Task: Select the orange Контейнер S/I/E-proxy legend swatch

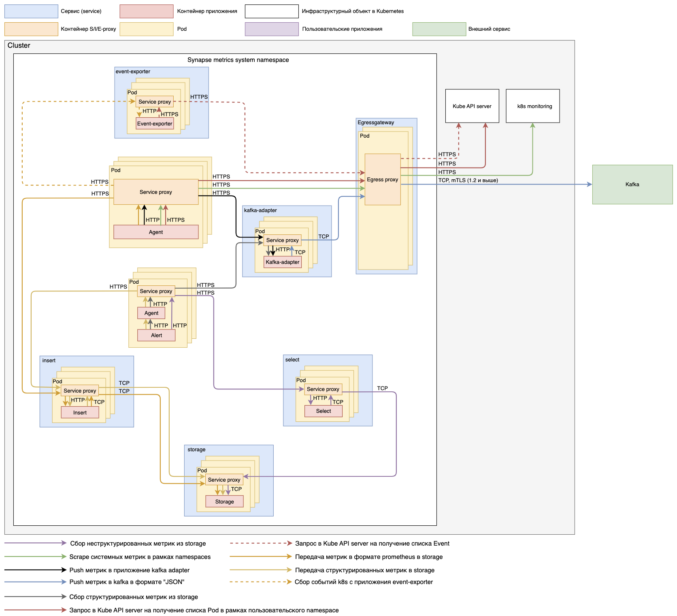Action: click(31, 29)
